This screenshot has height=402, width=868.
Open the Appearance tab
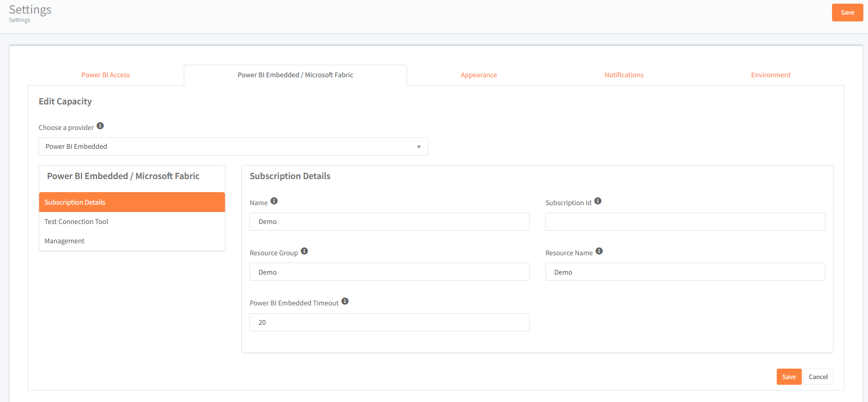coord(479,75)
